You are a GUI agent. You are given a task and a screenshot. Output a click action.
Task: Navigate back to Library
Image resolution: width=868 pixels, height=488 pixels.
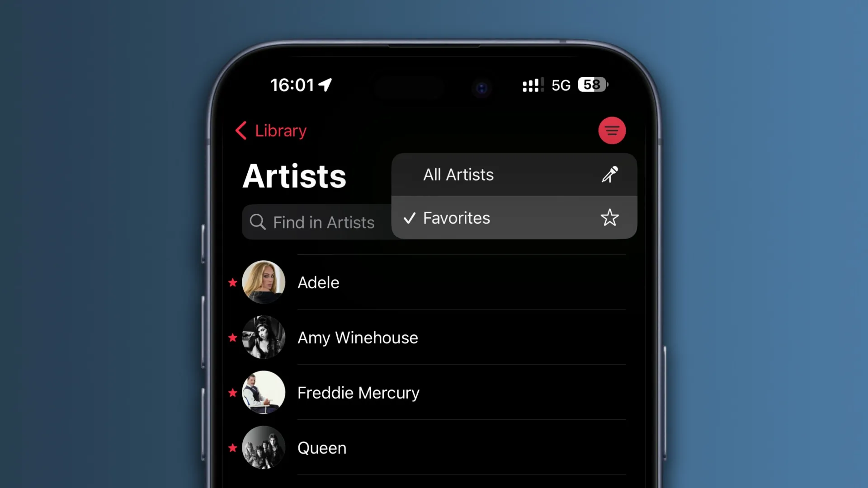(x=271, y=131)
